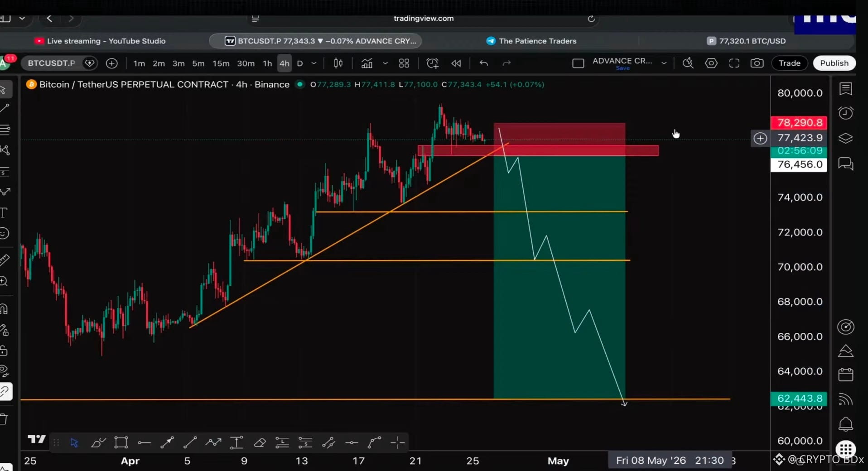Viewport: 868px width, 471px height.
Task: Create an alert from the toolbar
Action: coord(433,63)
